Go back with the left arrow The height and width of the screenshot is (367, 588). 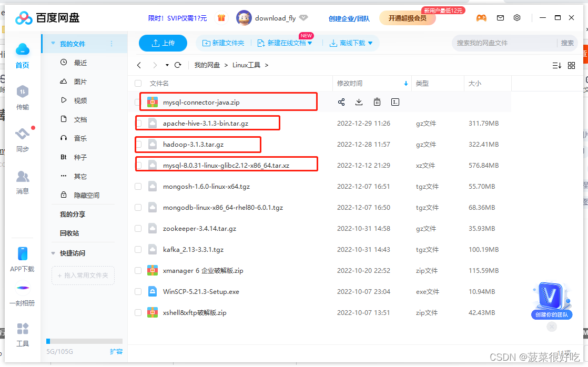(x=139, y=65)
